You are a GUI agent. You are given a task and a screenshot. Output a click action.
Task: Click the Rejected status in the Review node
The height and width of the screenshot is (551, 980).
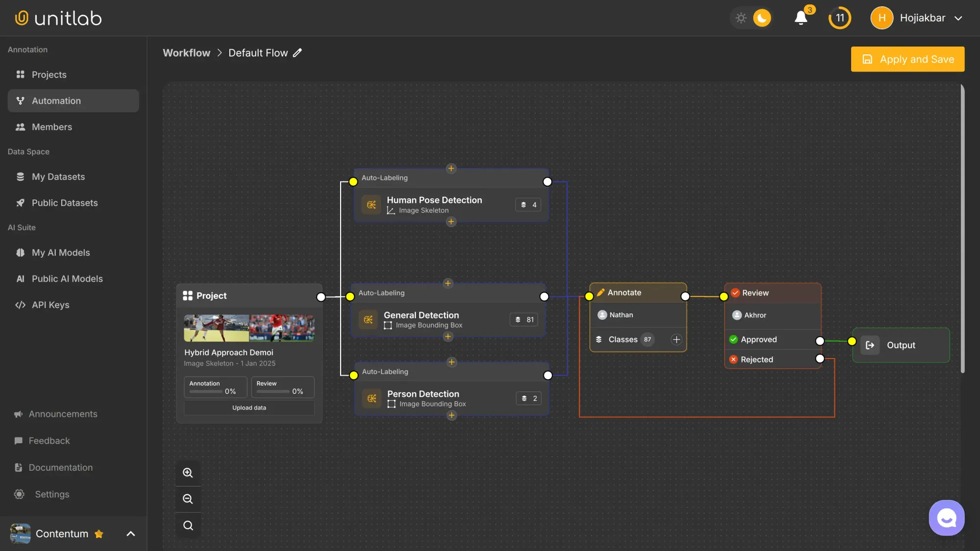(757, 359)
